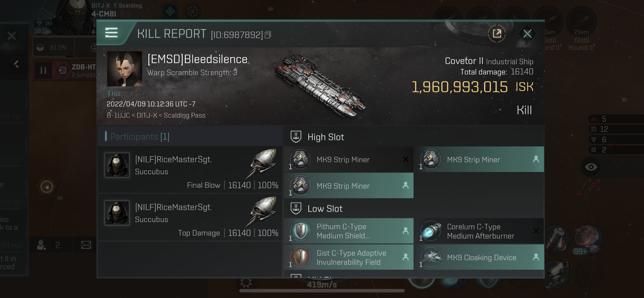This screenshot has height=298, width=644.
Task: Copy the kill report ID
Action: point(268,35)
